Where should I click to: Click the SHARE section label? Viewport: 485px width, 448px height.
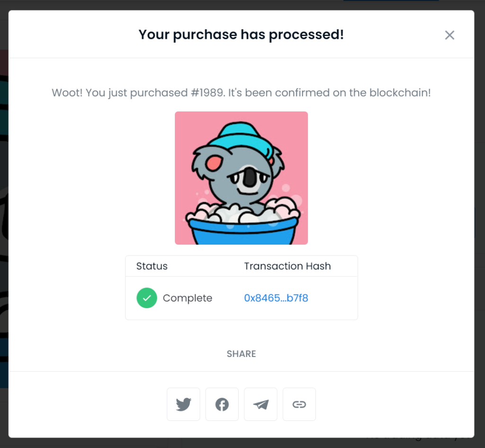click(241, 354)
